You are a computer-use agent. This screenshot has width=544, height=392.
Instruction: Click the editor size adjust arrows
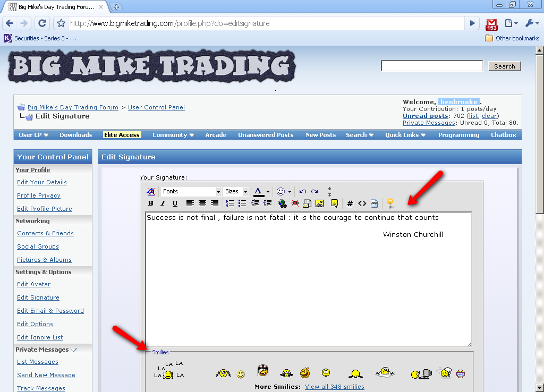[329, 192]
